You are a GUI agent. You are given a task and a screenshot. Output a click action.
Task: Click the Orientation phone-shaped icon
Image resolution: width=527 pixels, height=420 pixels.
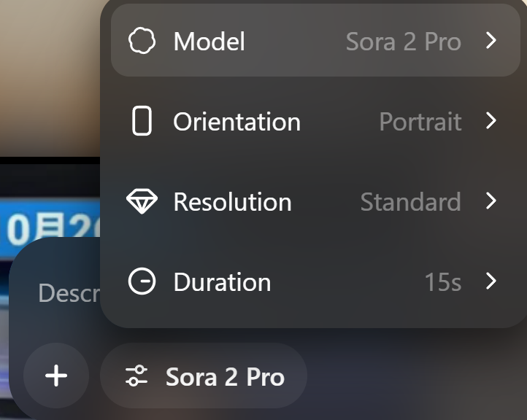tap(142, 121)
